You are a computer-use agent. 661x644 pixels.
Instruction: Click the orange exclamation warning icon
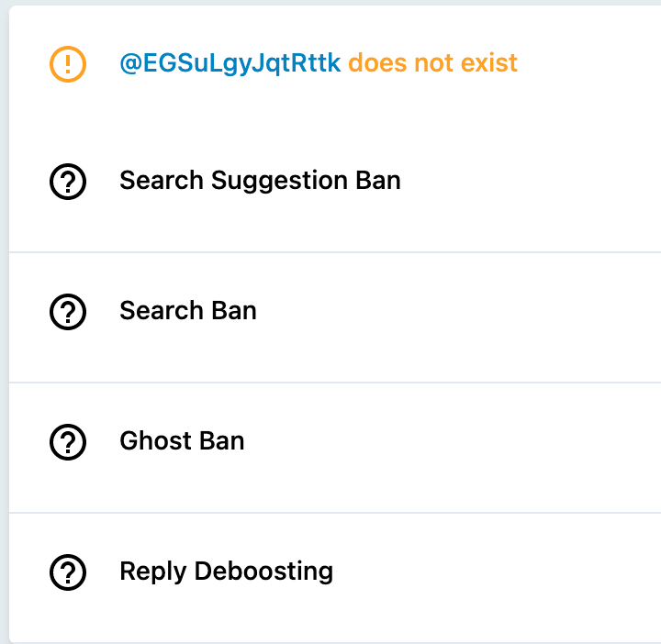coord(68,64)
